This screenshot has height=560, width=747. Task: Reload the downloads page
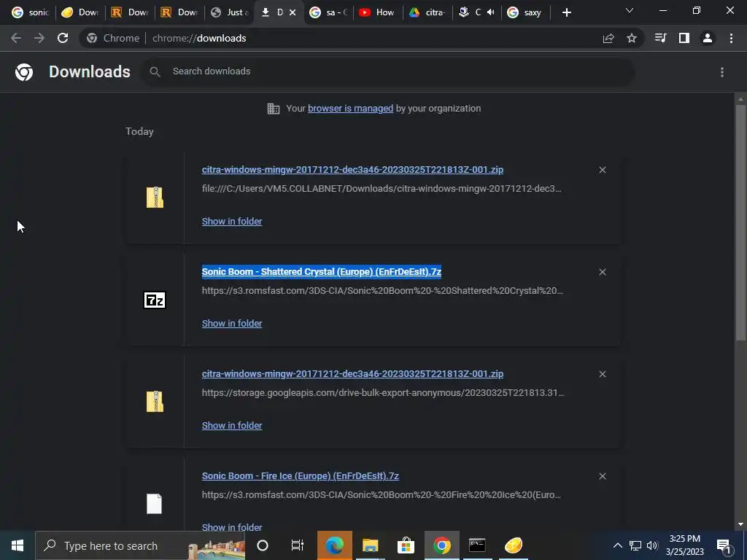pyautogui.click(x=63, y=38)
